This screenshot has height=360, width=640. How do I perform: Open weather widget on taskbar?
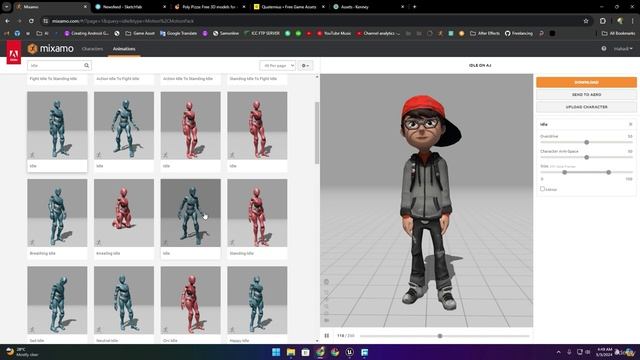pyautogui.click(x=22, y=352)
